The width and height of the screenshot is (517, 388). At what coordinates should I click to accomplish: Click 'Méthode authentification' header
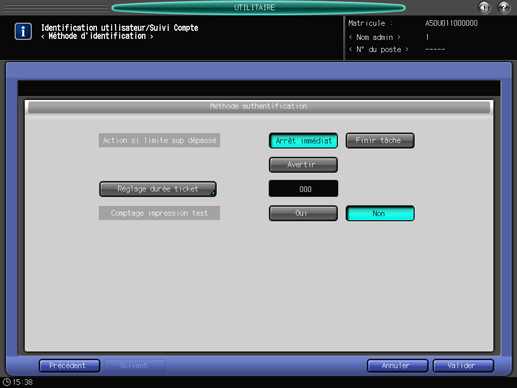(259, 107)
